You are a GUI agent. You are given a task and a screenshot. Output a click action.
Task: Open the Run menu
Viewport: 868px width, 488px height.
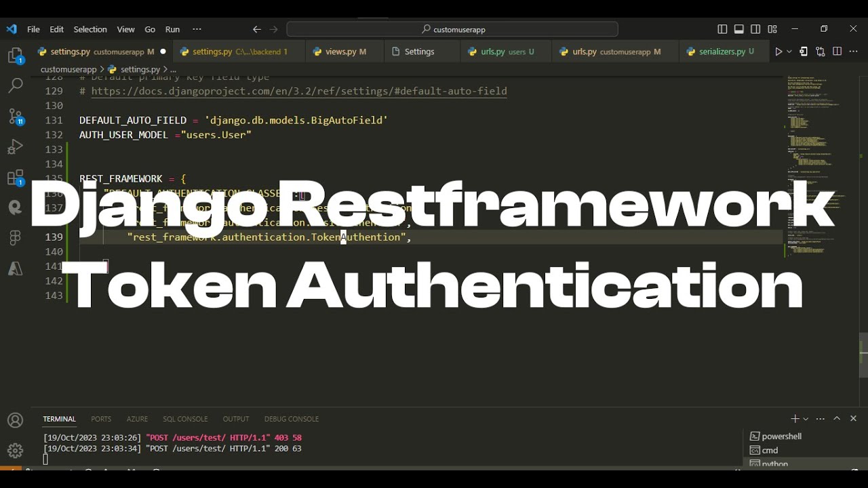(173, 29)
